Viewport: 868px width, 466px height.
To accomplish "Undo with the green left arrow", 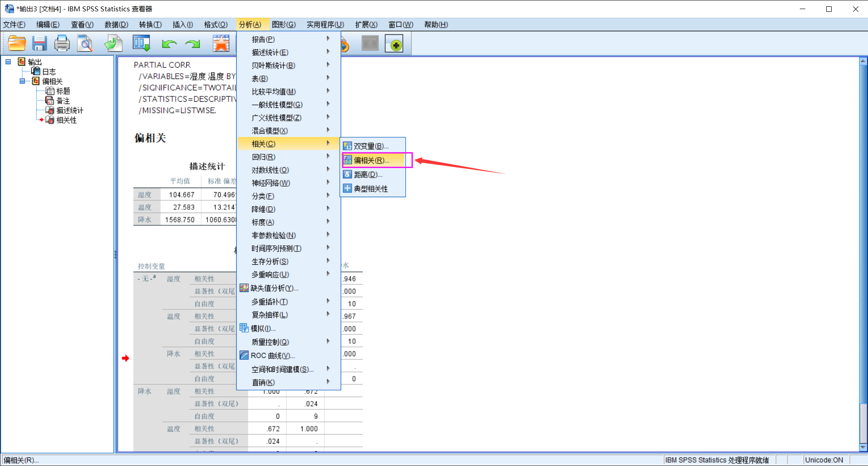I will [x=169, y=44].
